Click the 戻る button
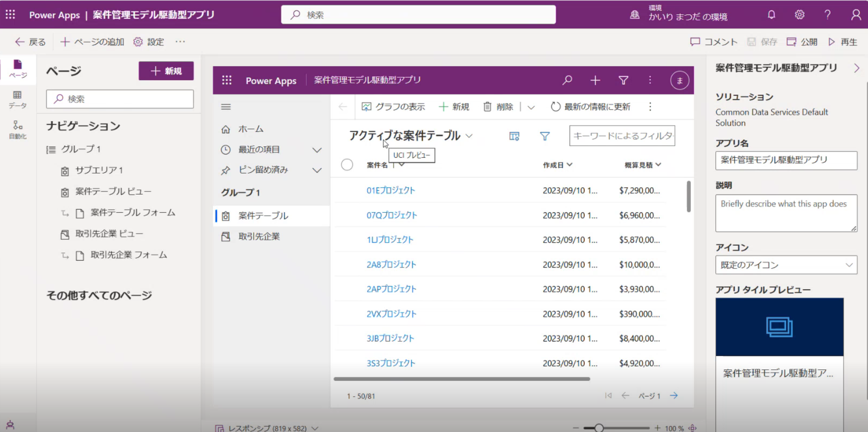This screenshot has height=432, width=868. (x=30, y=42)
